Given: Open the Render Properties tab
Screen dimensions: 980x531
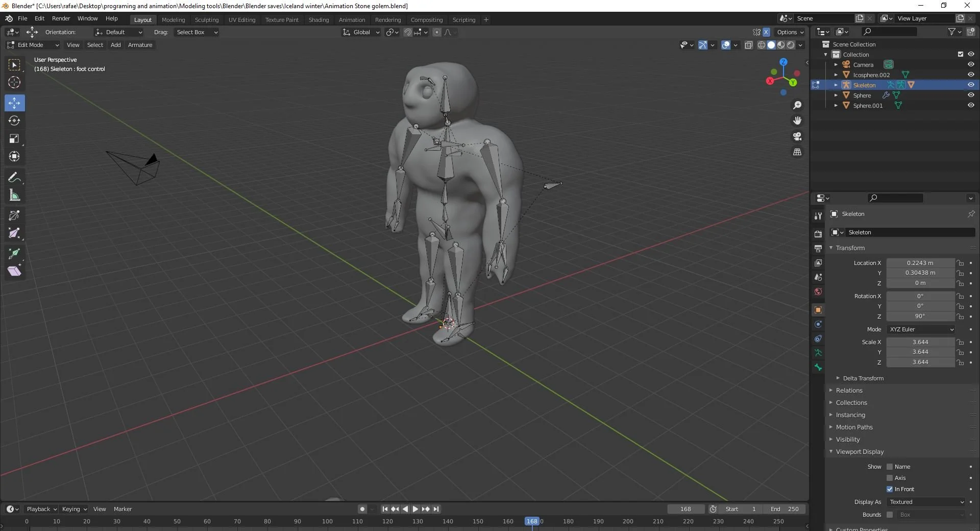Looking at the screenshot, I should point(818,233).
